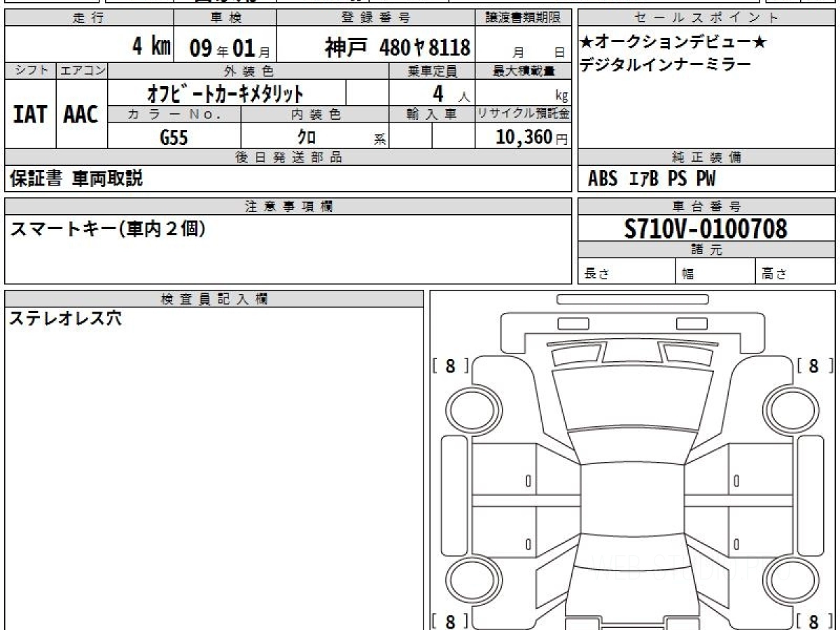Select chassis number "S710V-0100708"
This screenshot has width=840, height=630.
706,229
